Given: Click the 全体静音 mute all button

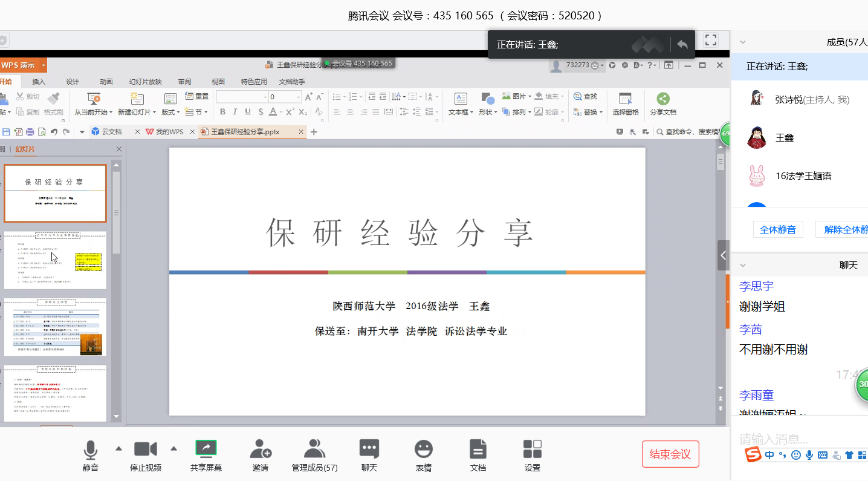Looking at the screenshot, I should (778, 229).
